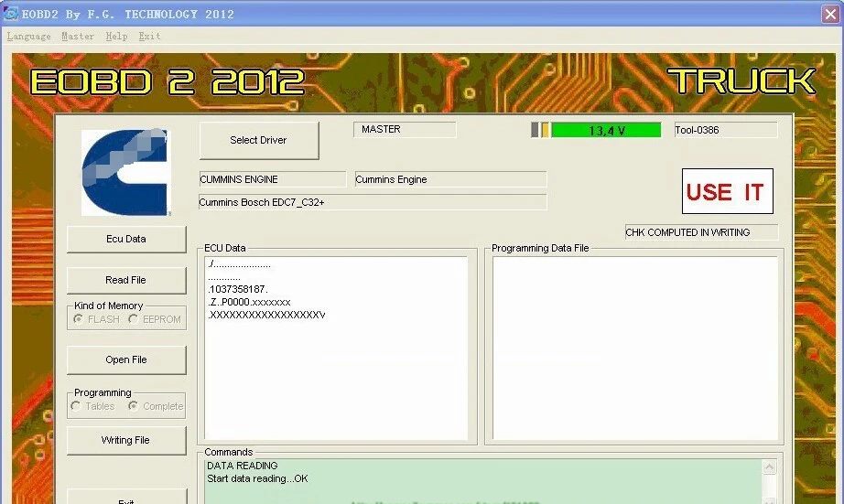844x504 pixels.
Task: Click the Cummins logo image
Action: 125,172
